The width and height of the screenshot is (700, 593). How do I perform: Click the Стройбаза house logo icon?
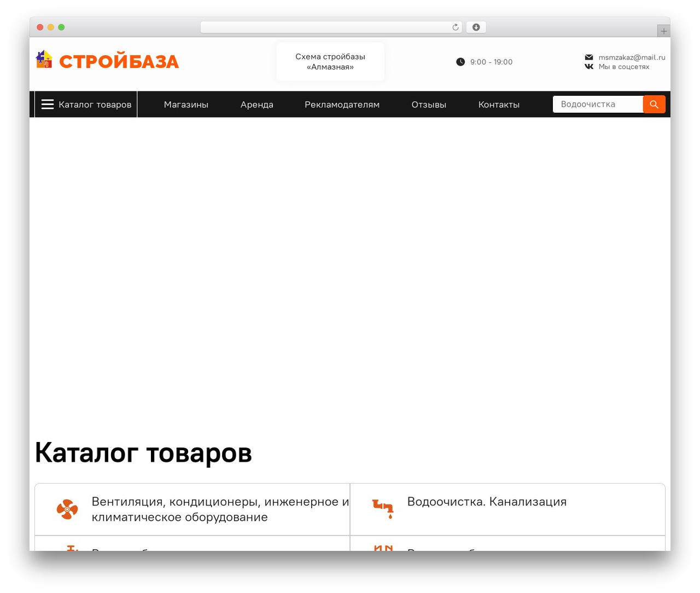click(44, 59)
